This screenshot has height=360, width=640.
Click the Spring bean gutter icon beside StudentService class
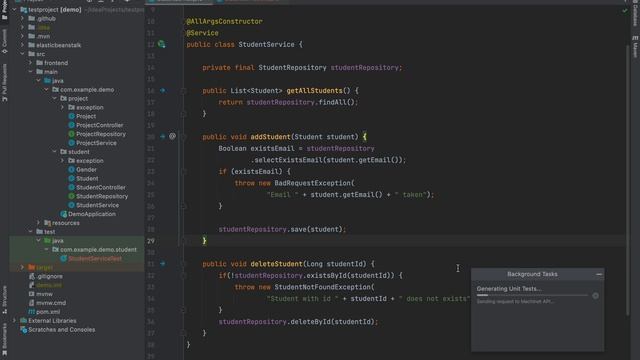pyautogui.click(x=162, y=44)
